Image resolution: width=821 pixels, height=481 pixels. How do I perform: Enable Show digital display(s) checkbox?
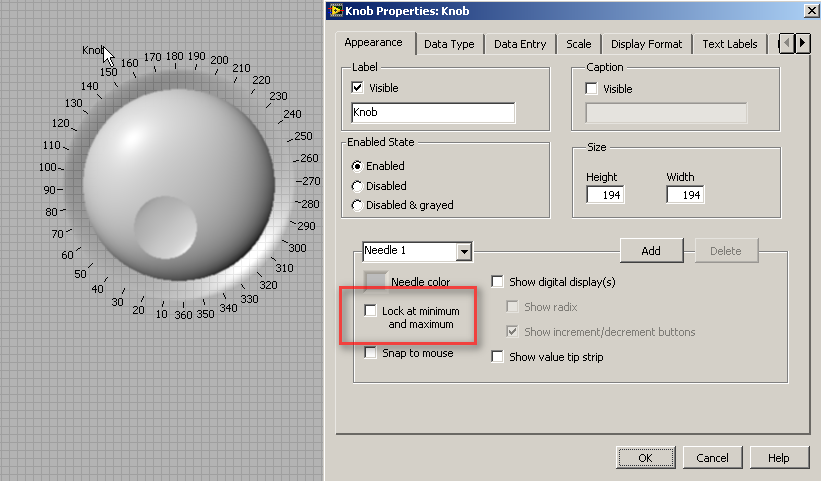point(497,282)
